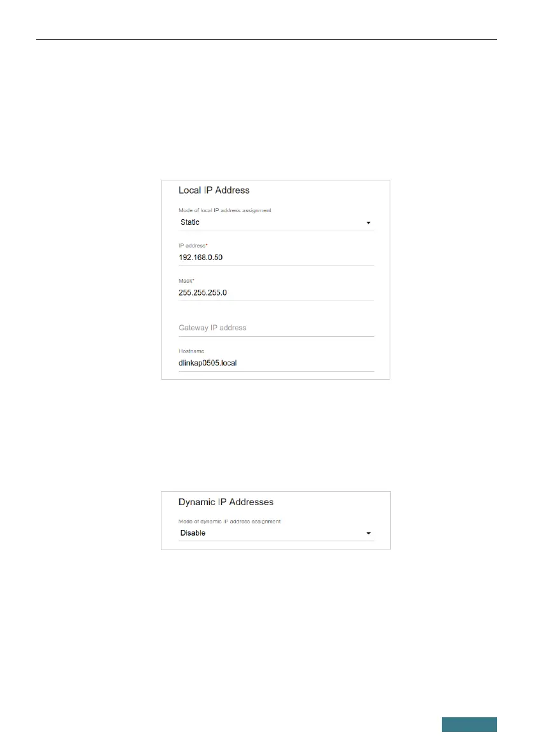
Task: Click the IP address field showing 192.168.0.50
Action: point(275,258)
